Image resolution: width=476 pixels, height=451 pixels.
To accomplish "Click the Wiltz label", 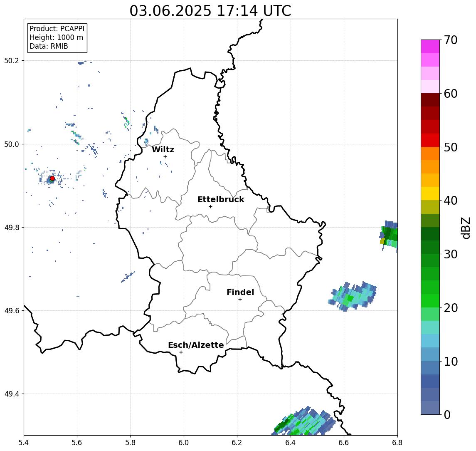I will point(163,149).
